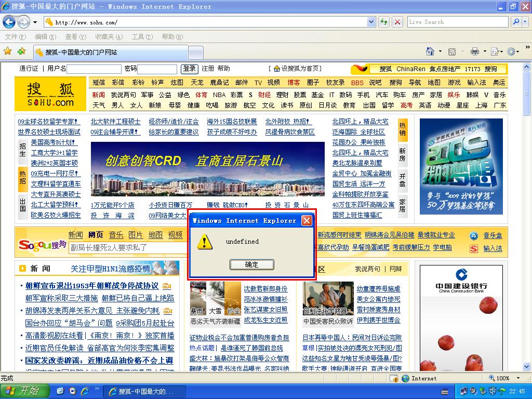This screenshot has width=532, height=399.
Task: Click the Live Search magnifier button
Action: (x=516, y=22)
